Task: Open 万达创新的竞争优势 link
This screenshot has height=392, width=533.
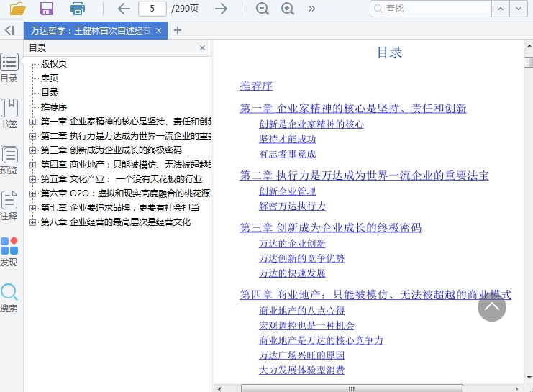Action: (x=301, y=258)
